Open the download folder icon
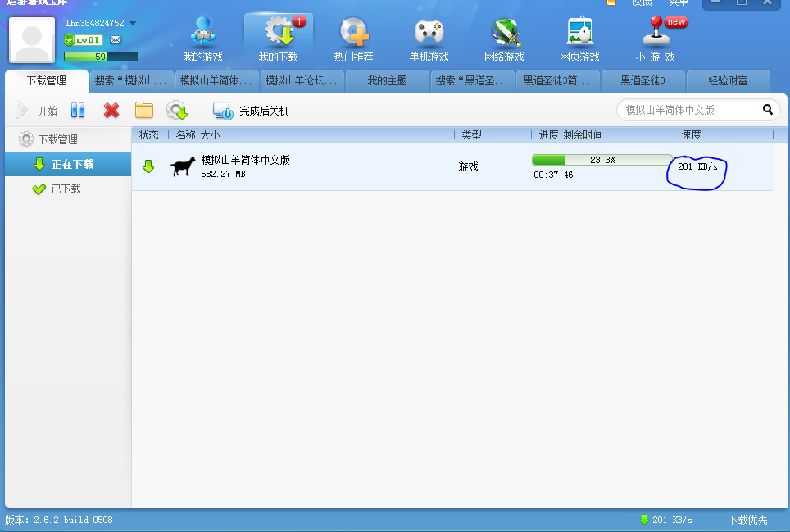Screen dimensions: 790x532 (x=144, y=110)
